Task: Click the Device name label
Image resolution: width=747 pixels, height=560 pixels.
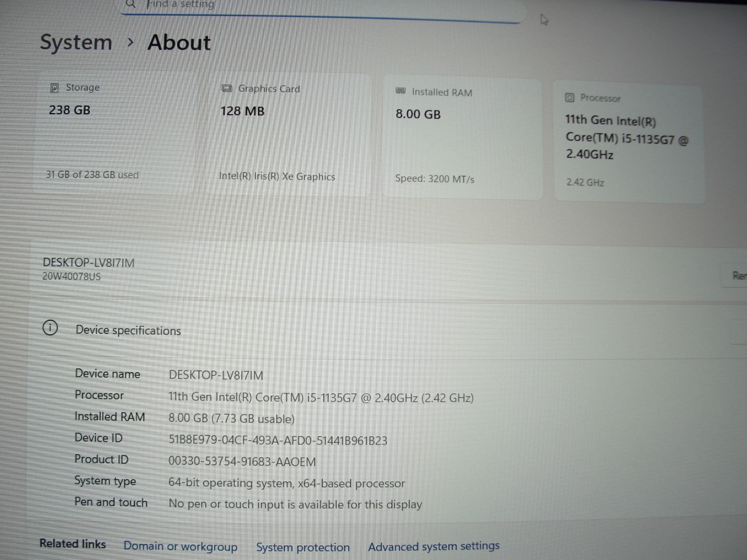Action: pyautogui.click(x=107, y=374)
